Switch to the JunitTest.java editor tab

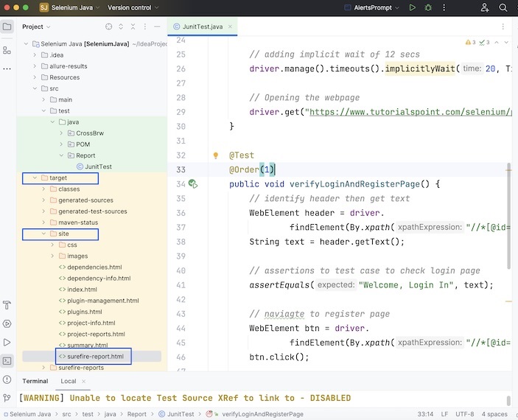(202, 27)
